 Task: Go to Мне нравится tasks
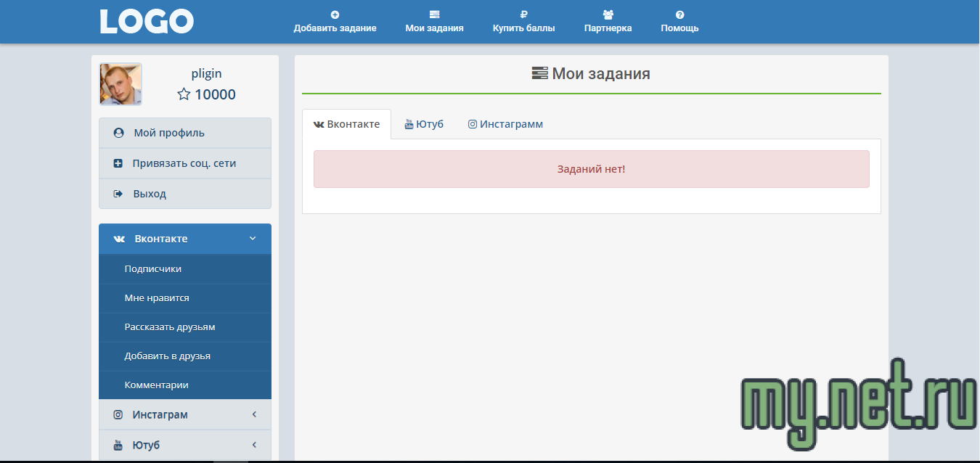coord(157,298)
